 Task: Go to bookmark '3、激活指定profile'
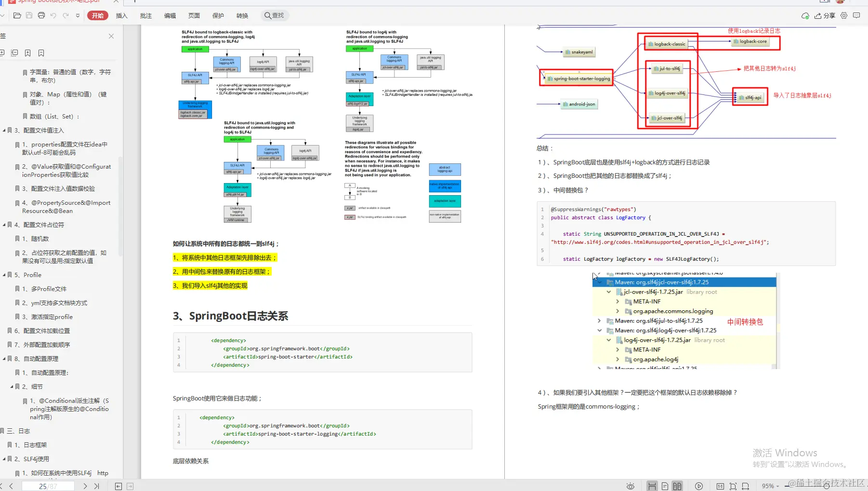(47, 317)
